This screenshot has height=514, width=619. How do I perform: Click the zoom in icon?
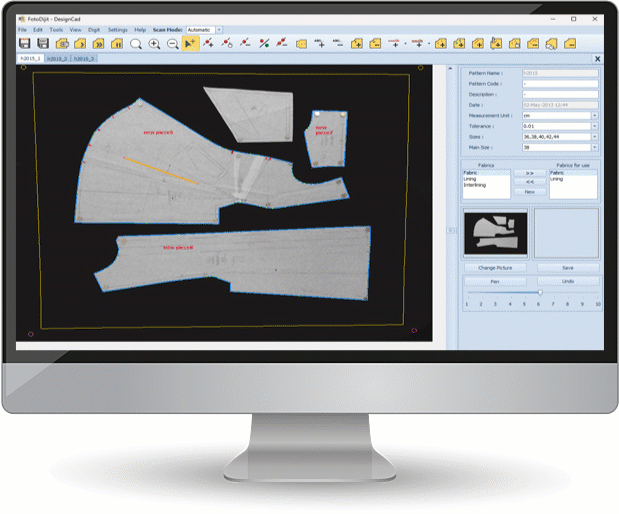pyautogui.click(x=154, y=44)
